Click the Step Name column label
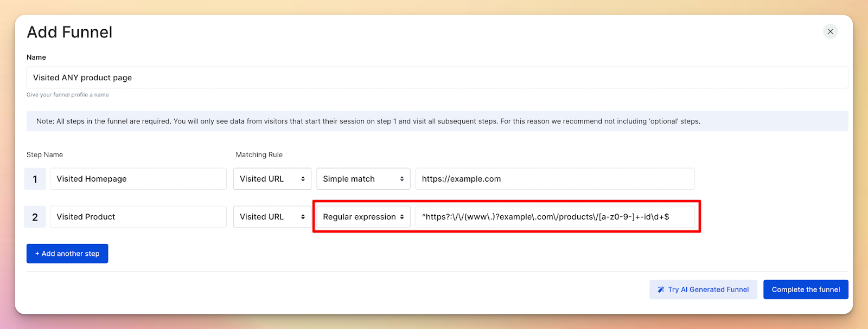The height and width of the screenshot is (329, 868). 44,155
